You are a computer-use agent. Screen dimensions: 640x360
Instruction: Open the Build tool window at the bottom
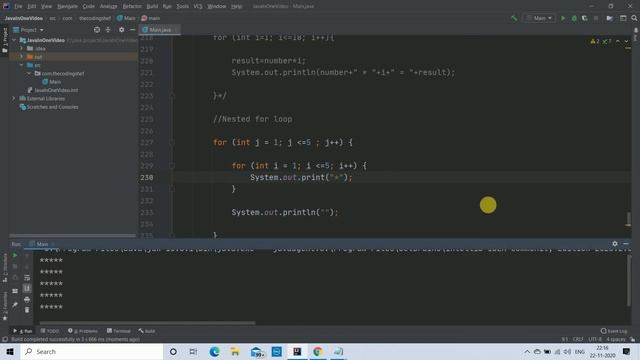tap(147, 331)
